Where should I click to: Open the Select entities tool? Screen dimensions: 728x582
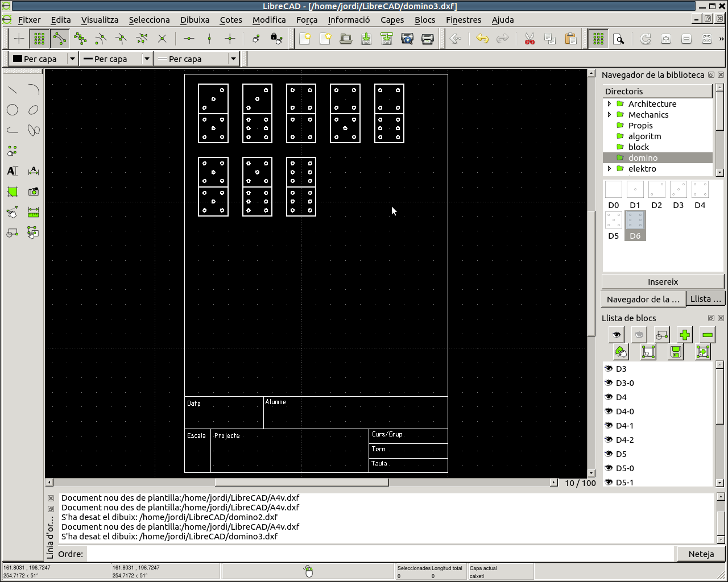[x=34, y=232]
